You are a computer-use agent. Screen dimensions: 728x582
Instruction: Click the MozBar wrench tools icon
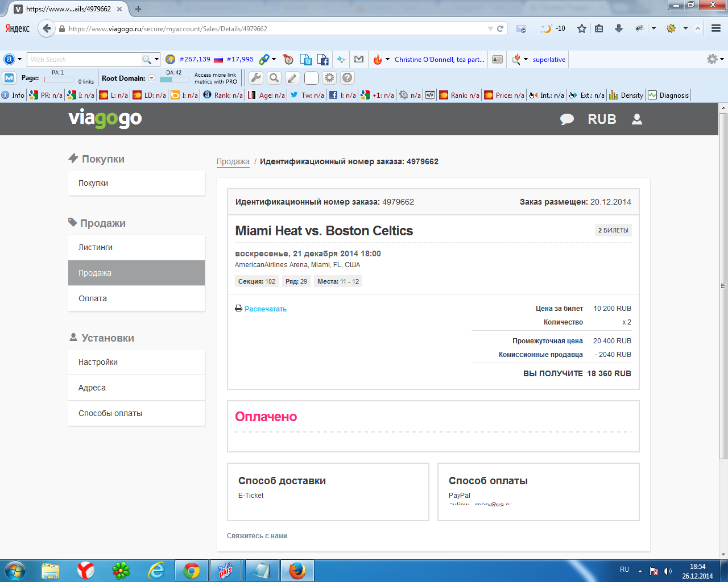coord(256,78)
